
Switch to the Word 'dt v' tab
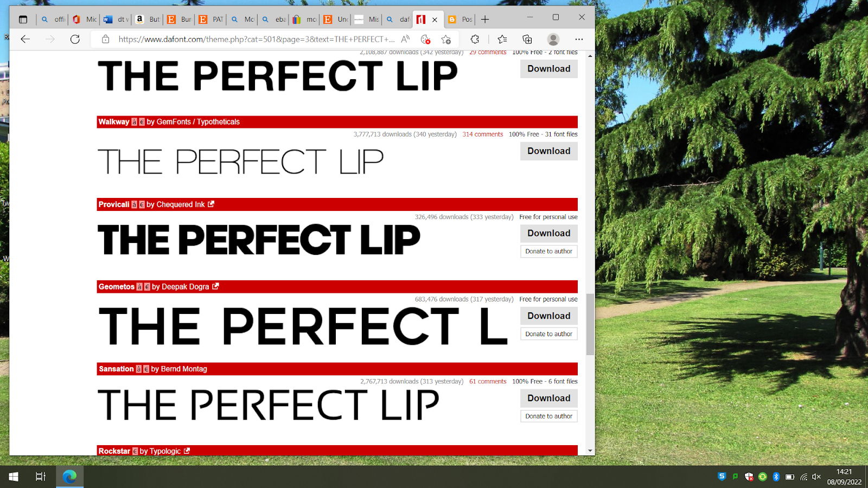point(116,20)
